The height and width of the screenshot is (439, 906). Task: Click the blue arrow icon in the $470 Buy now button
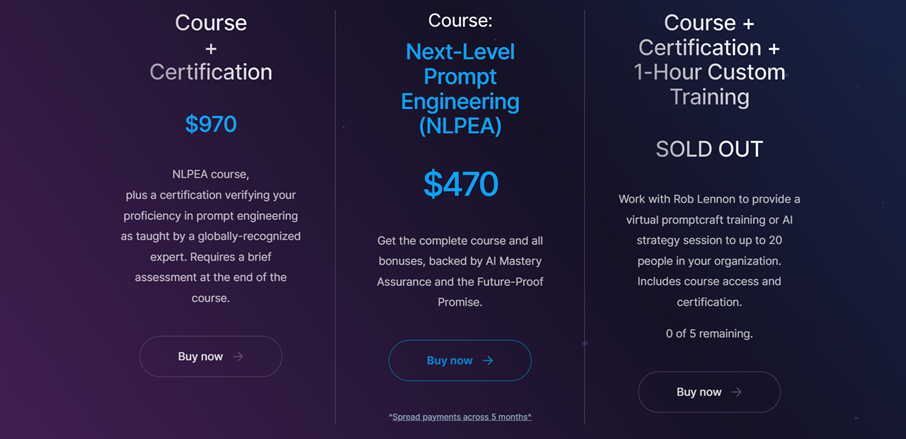click(488, 360)
